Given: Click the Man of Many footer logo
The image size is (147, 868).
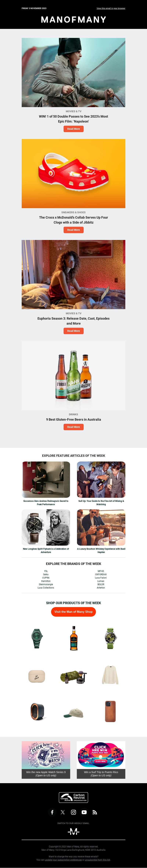Looking at the screenshot, I should [x=73, y=831].
